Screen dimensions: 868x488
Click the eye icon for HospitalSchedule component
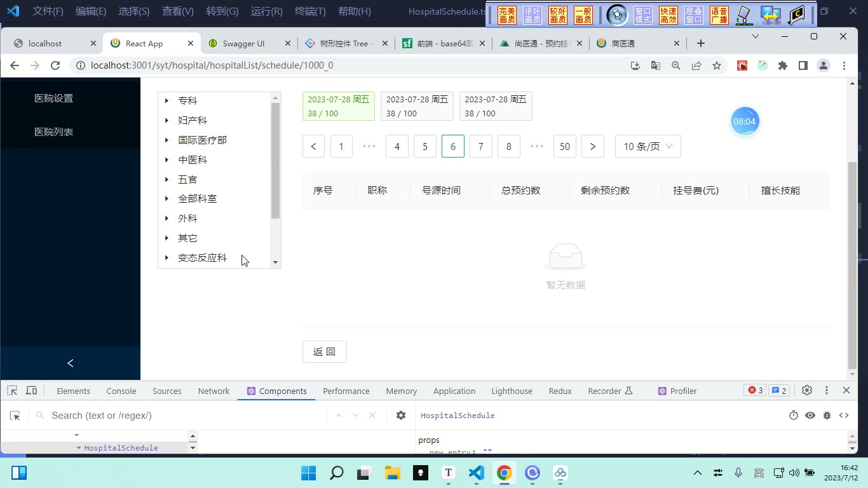[810, 416]
